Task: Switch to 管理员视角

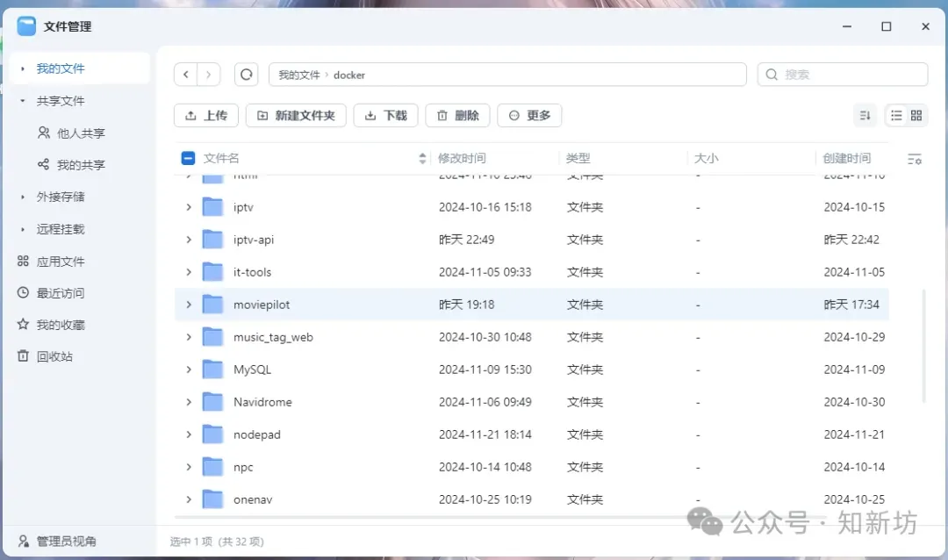Action: (x=57, y=542)
